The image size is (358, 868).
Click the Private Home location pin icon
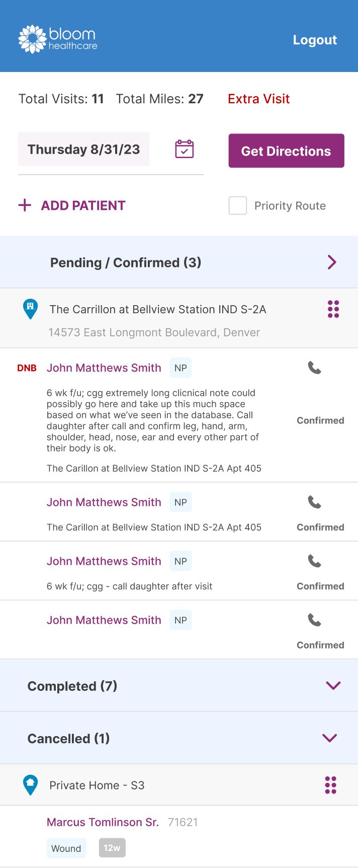31,784
